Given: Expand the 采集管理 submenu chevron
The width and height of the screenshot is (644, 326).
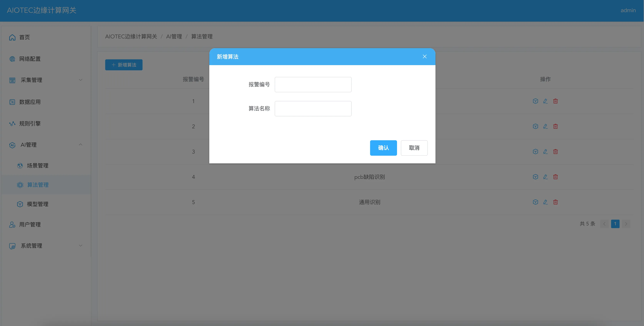Looking at the screenshot, I should click(80, 80).
